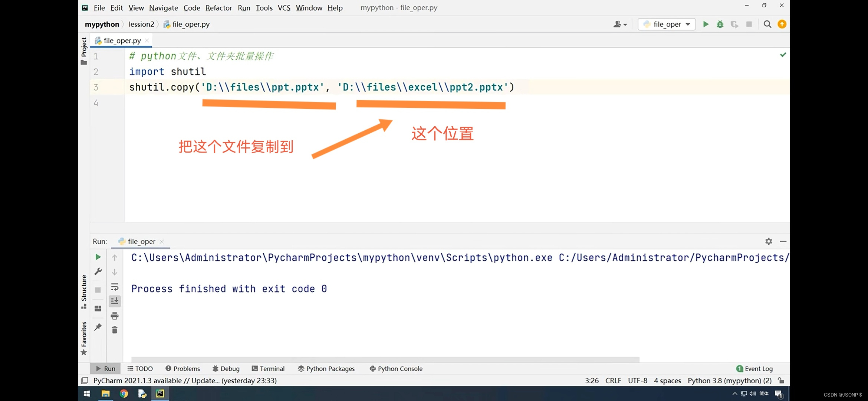The image size is (868, 401).
Task: Expand the file_oper run configuration dropdown
Action: point(688,24)
